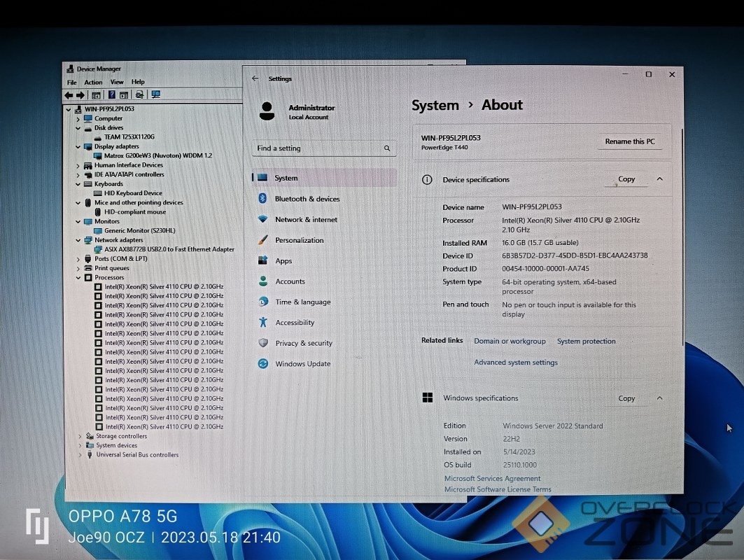The height and width of the screenshot is (560, 744).
Task: Collapse the Disk drives category
Action: [78, 127]
